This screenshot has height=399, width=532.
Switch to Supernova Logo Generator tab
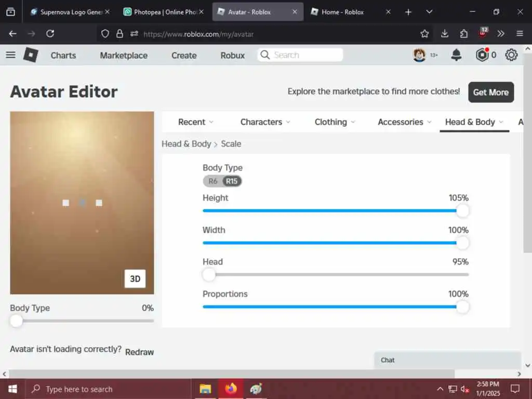(71, 12)
